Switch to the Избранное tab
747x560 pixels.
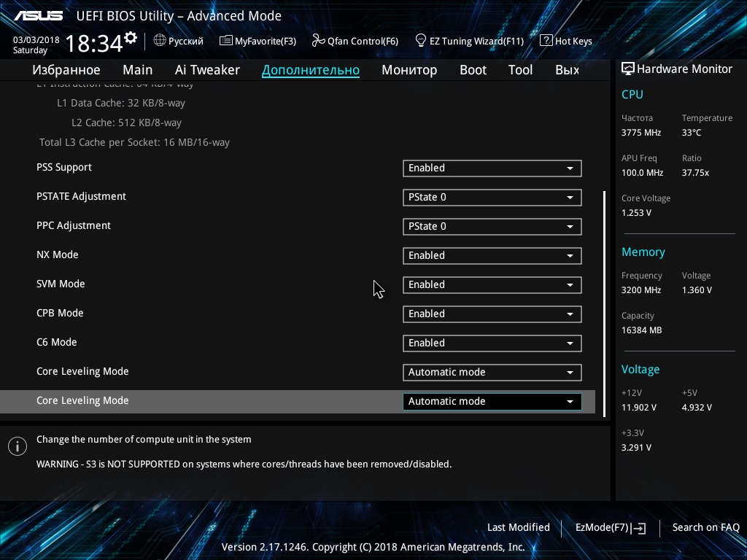coord(66,70)
